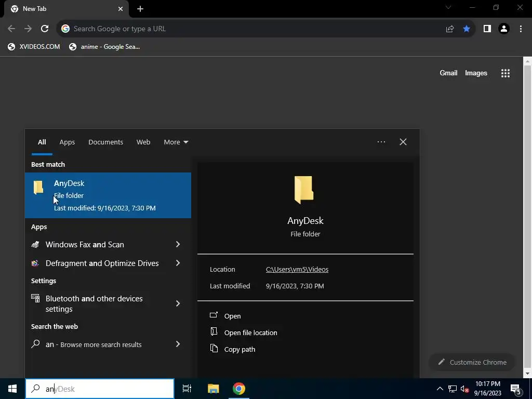
Task: Open Chrome side panel
Action: [x=487, y=29]
